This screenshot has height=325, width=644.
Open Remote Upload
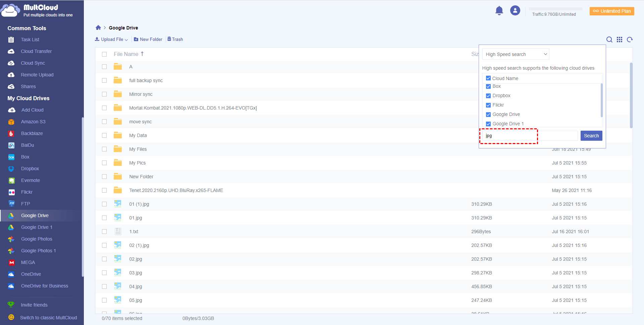click(x=37, y=75)
